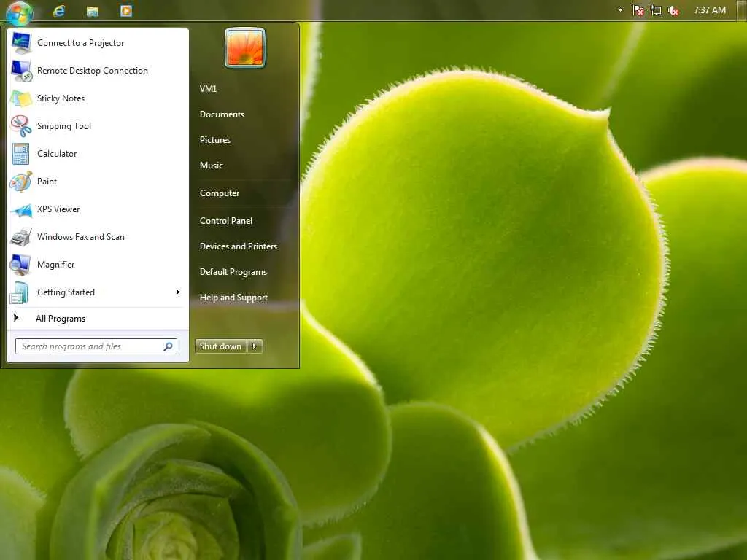Click the Magnifier icon

[21, 265]
